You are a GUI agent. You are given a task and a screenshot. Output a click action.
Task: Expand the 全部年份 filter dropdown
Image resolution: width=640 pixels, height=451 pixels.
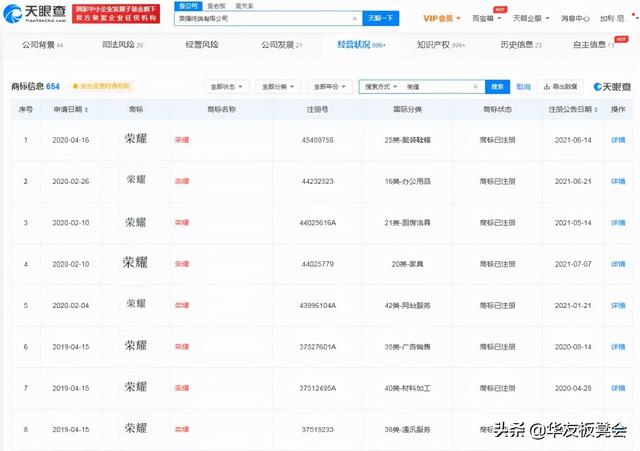tap(327, 87)
